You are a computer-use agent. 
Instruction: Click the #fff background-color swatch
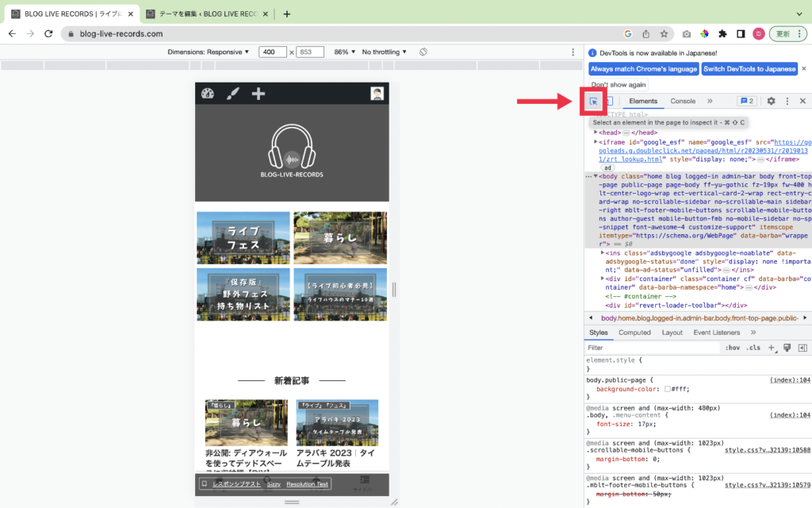(668, 389)
